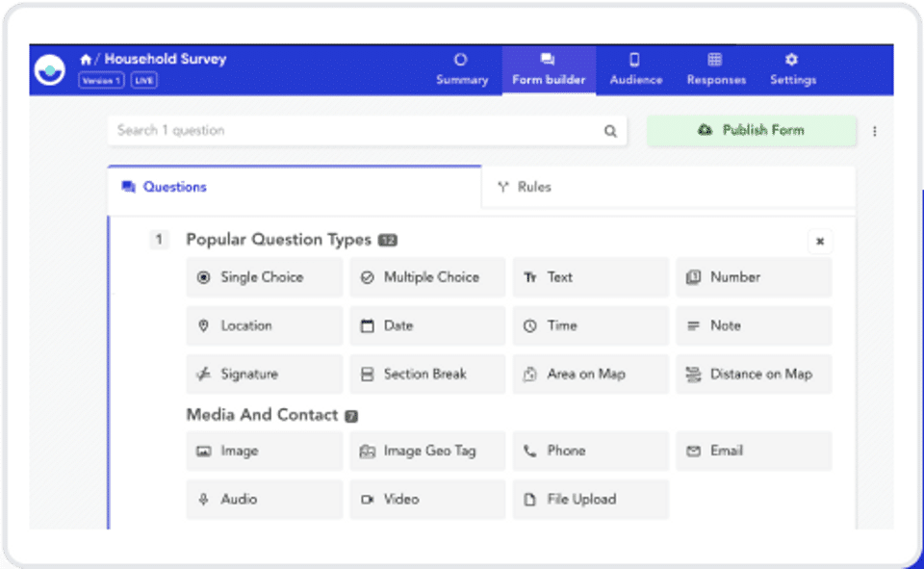Close the question type picker

(820, 241)
